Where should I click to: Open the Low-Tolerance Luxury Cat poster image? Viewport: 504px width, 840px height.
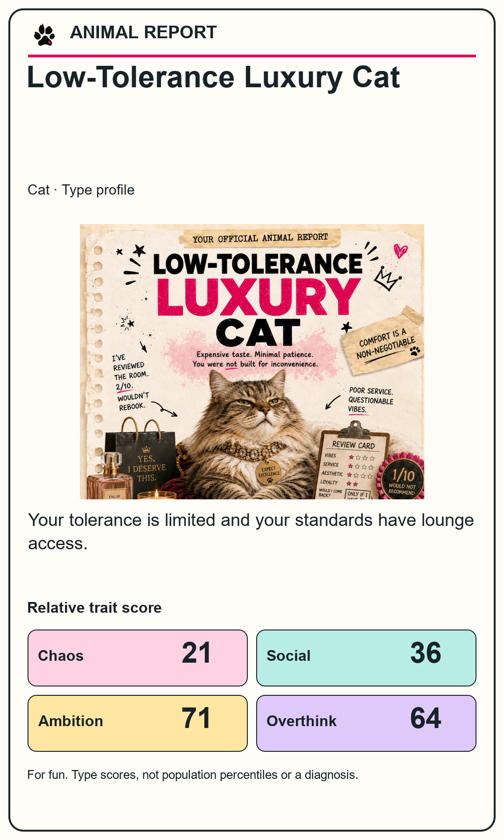[252, 362]
